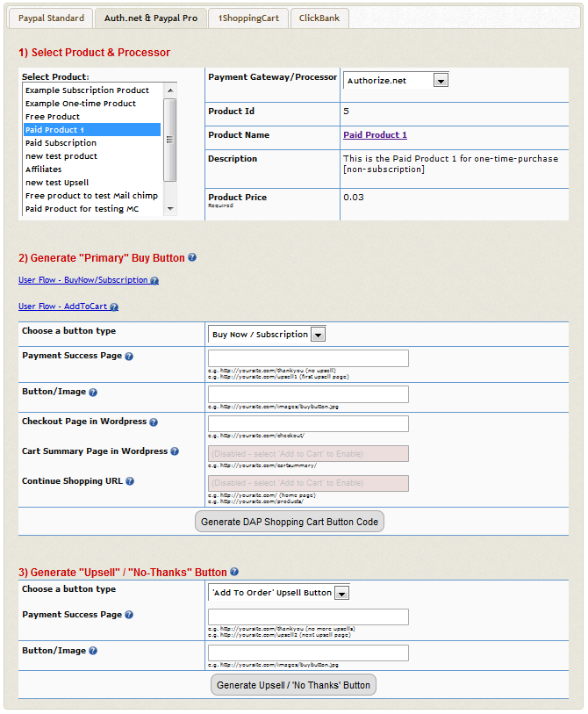588x714 pixels.
Task: Switch to the ClickBank tab
Action: [x=320, y=18]
